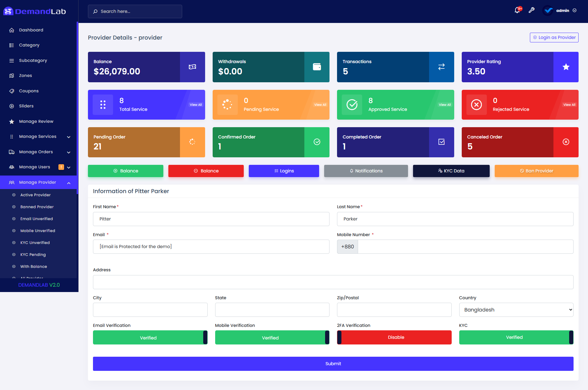This screenshot has width=588, height=390.
Task: Expand the Manage Services menu
Action: 38,136
